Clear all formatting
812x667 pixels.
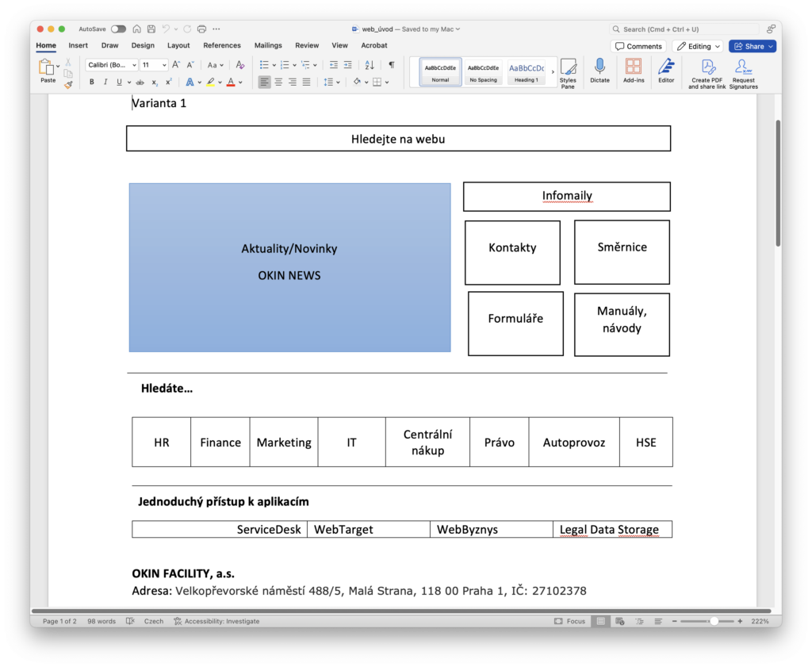point(239,65)
